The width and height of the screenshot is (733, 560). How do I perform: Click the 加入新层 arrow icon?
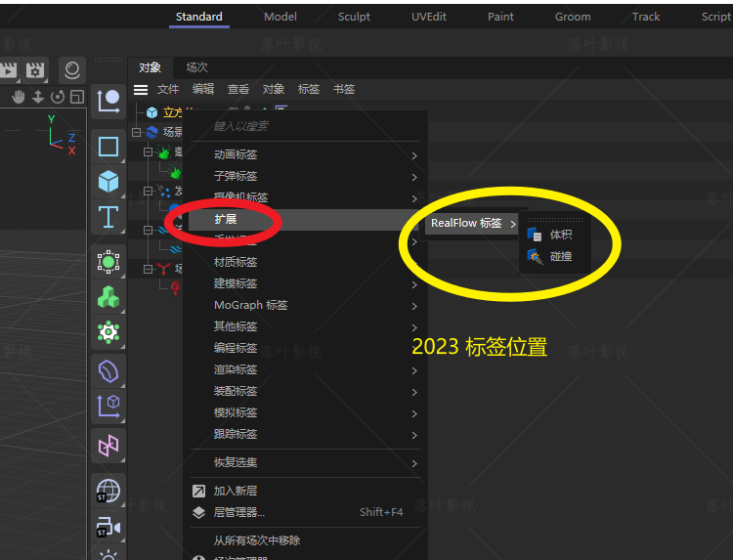pyautogui.click(x=198, y=491)
